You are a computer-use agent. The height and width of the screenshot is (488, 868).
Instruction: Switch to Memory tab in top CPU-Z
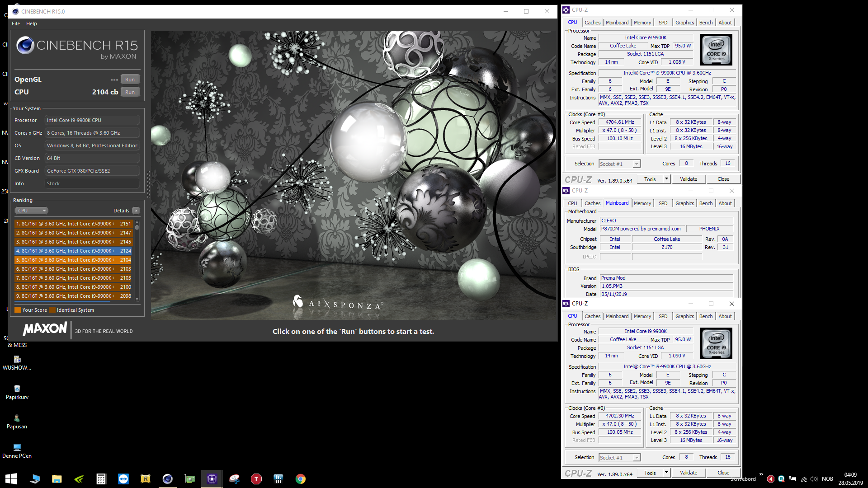[x=642, y=23]
